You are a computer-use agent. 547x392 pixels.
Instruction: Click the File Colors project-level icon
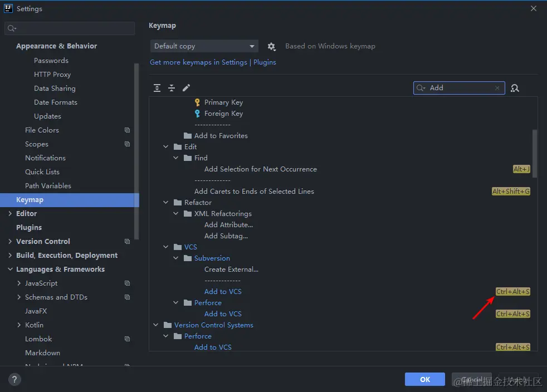(128, 130)
